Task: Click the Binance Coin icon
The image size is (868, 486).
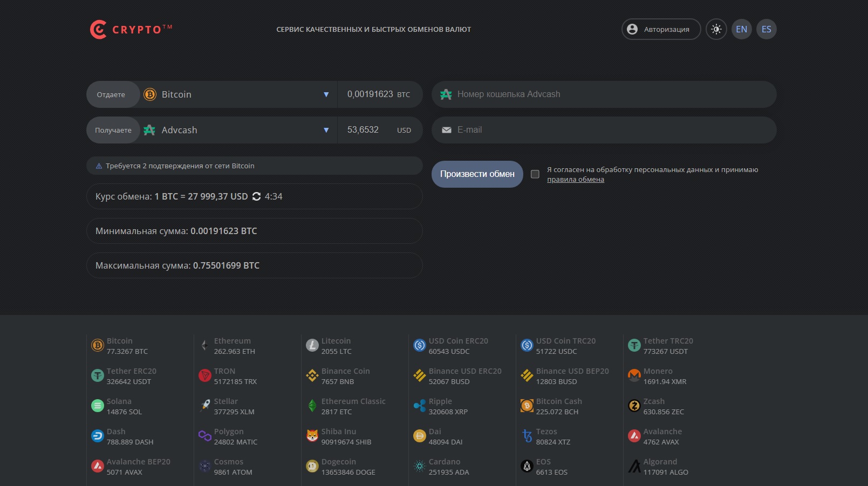Action: [x=312, y=375]
